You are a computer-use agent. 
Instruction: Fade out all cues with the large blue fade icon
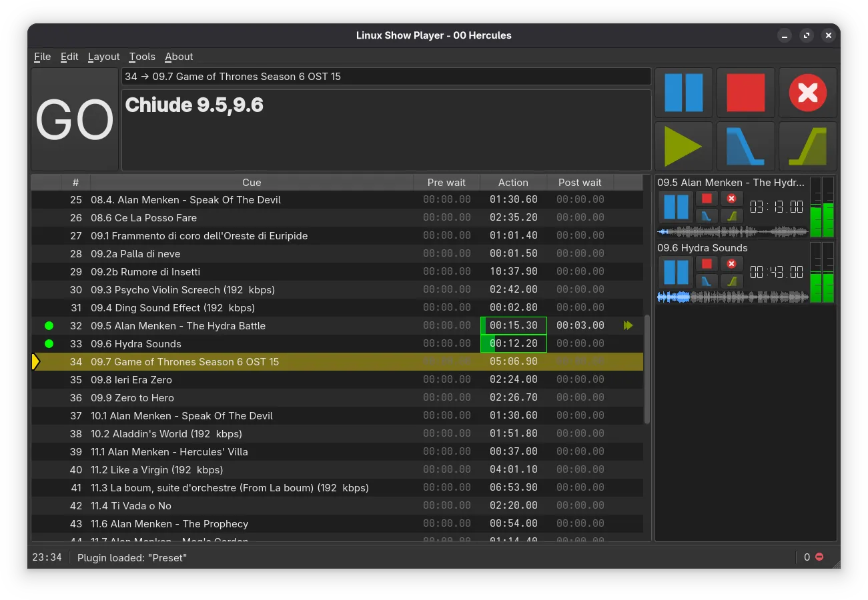[x=745, y=146]
